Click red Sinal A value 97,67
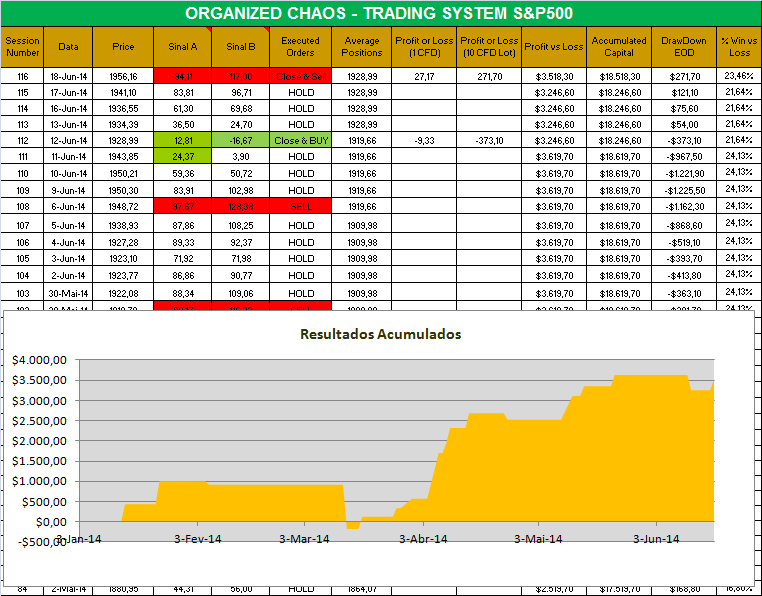Screen dimensions: 762x596 (183, 207)
